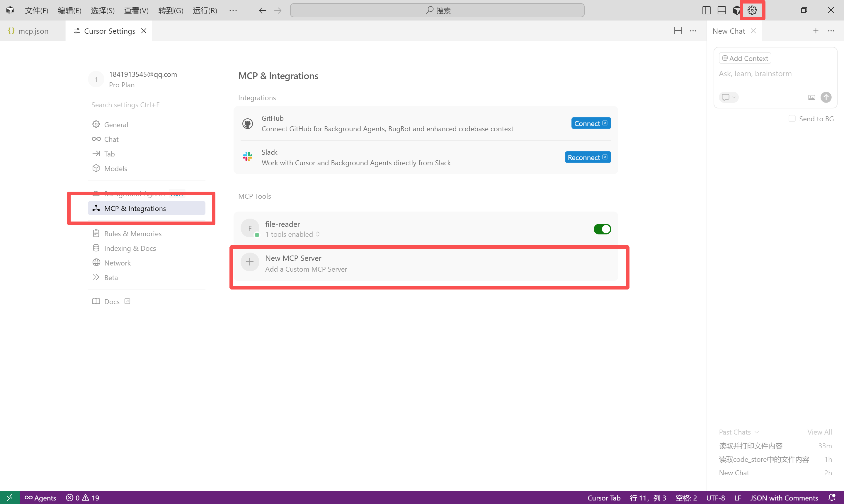
Task: Open Tab settings section
Action: point(147,154)
